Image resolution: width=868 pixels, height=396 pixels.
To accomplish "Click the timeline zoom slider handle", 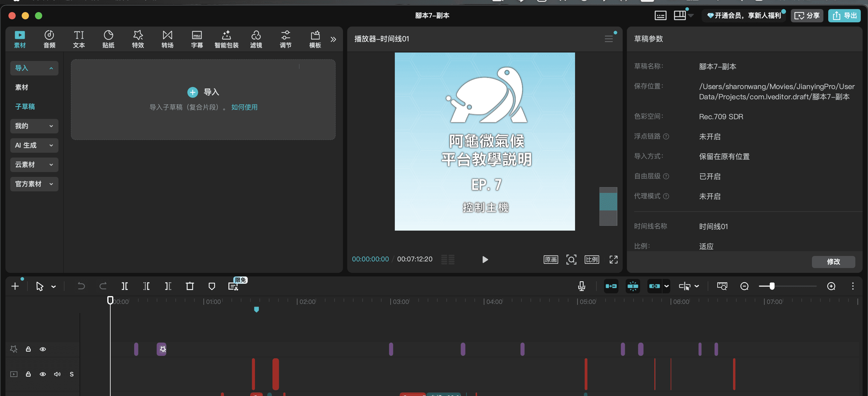I will pyautogui.click(x=772, y=286).
